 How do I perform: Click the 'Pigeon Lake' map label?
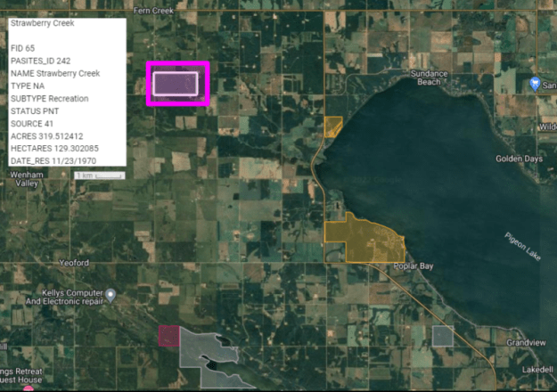523,247
